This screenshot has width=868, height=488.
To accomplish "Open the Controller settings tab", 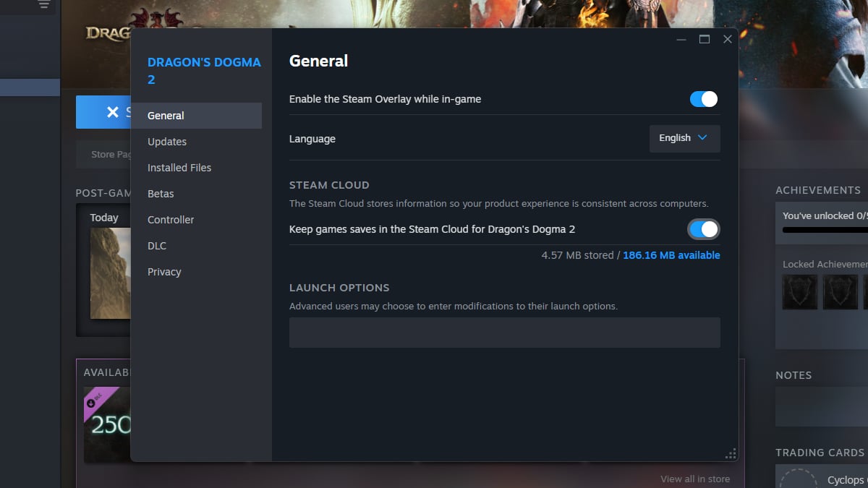I will (x=170, y=219).
